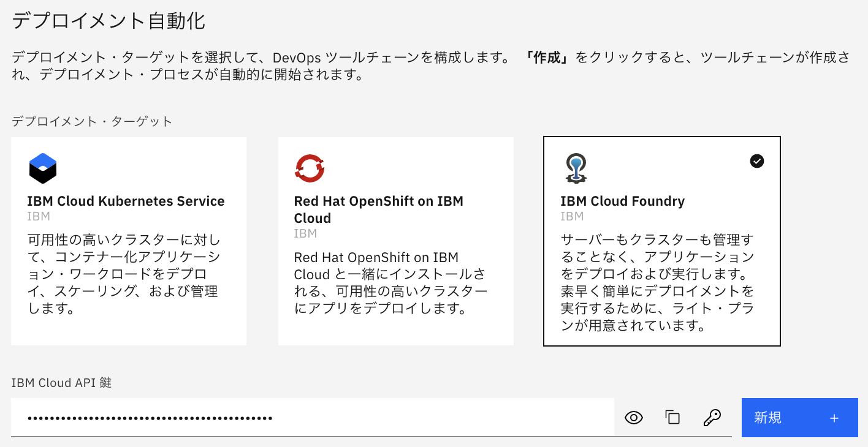Copy the API key using the copy icon

(x=672, y=418)
